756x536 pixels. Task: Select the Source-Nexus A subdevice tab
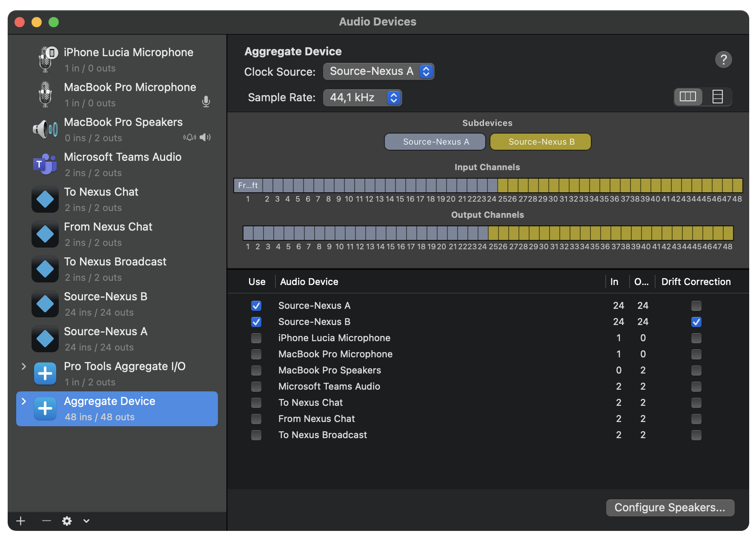[x=435, y=142]
